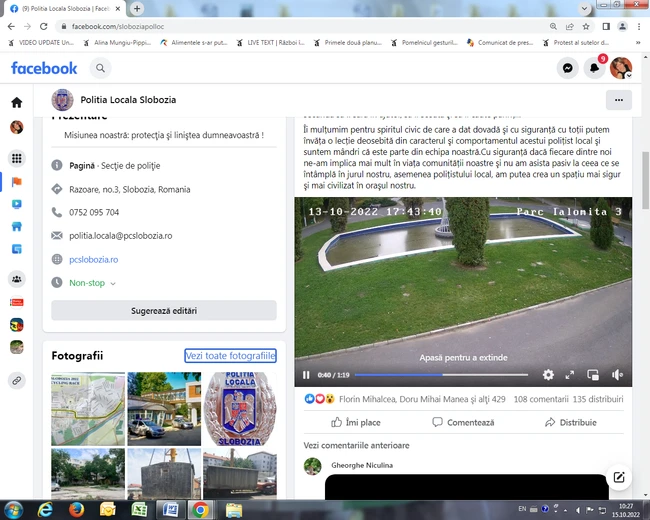Open Pages flag icon in left sidebar
Screen dimensions: 650x520
[x=17, y=182]
